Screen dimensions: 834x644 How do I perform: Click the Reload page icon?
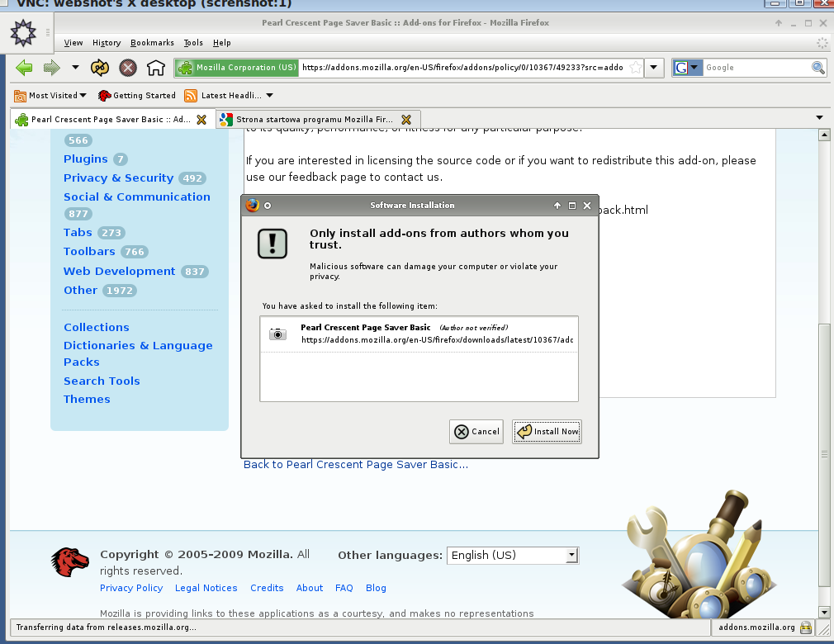99,68
